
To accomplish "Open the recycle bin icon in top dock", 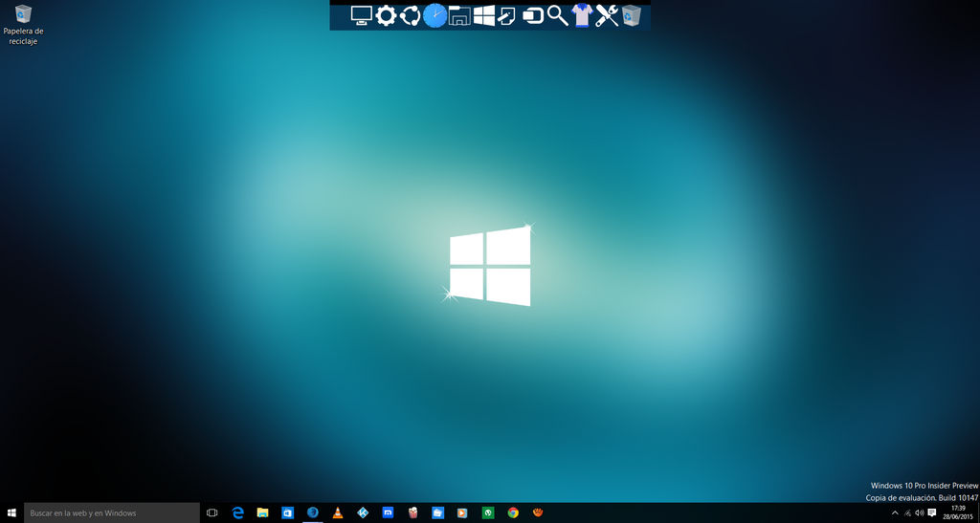I will click(x=632, y=15).
